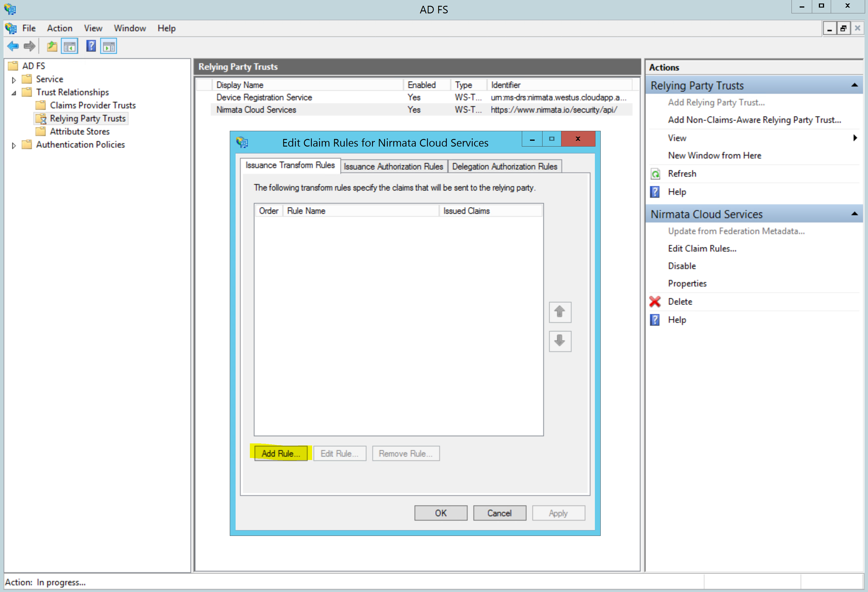Screen dimensions: 868x592
Task: Click the AD FS root folder icon
Action: (x=13, y=66)
